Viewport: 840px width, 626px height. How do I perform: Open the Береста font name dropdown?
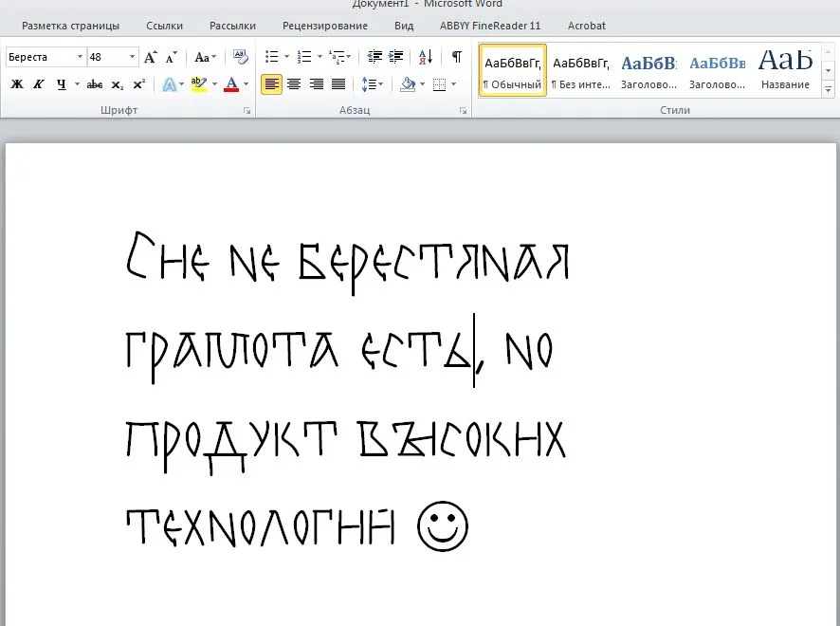coord(80,57)
